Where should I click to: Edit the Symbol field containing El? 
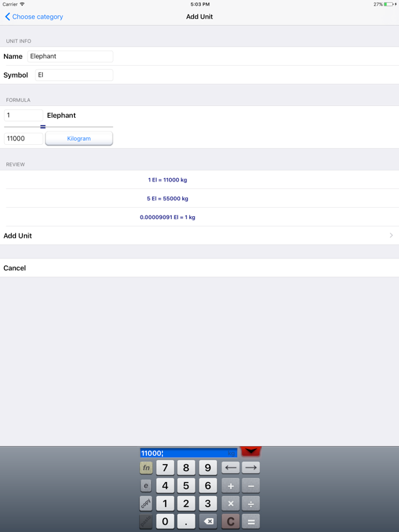click(74, 75)
